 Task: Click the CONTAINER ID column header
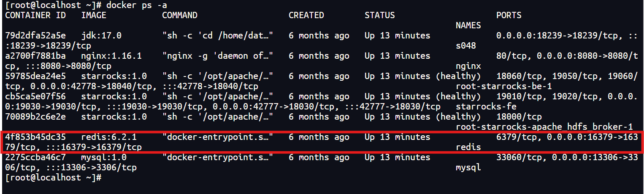[x=35, y=15]
